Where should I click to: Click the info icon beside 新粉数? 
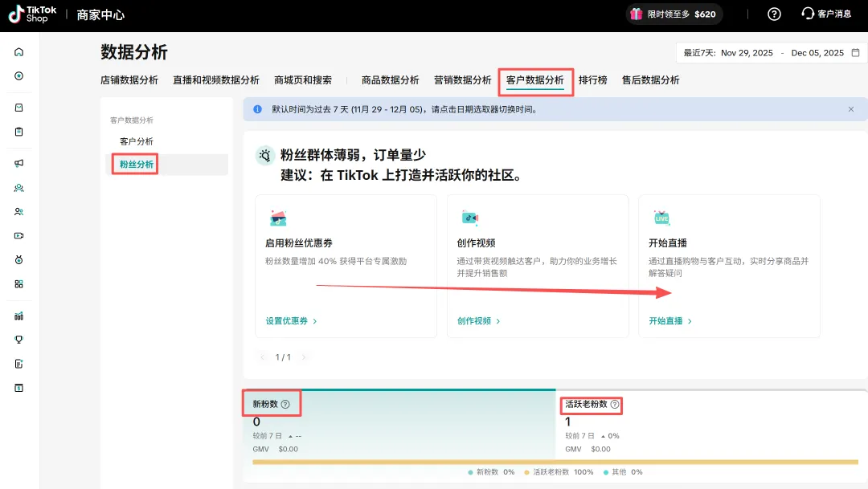[285, 404]
